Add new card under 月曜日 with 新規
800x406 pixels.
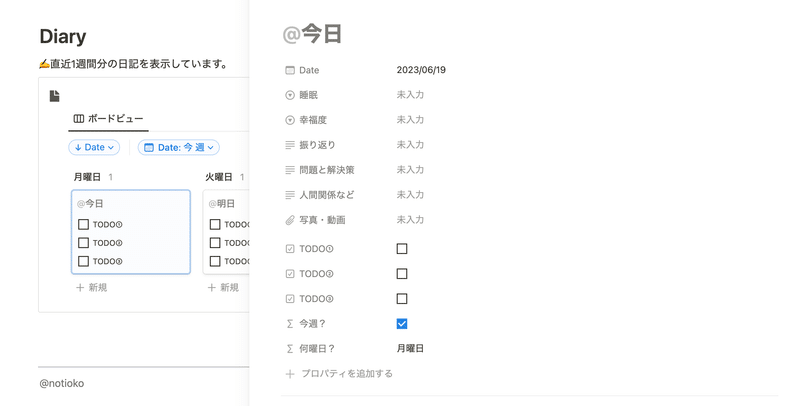click(x=92, y=288)
